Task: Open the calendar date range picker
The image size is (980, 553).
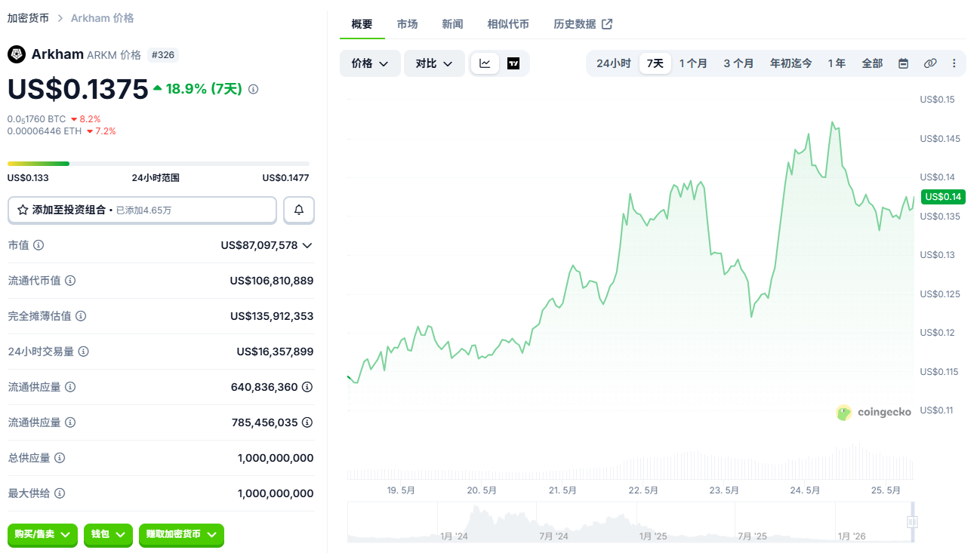Action: tap(903, 63)
